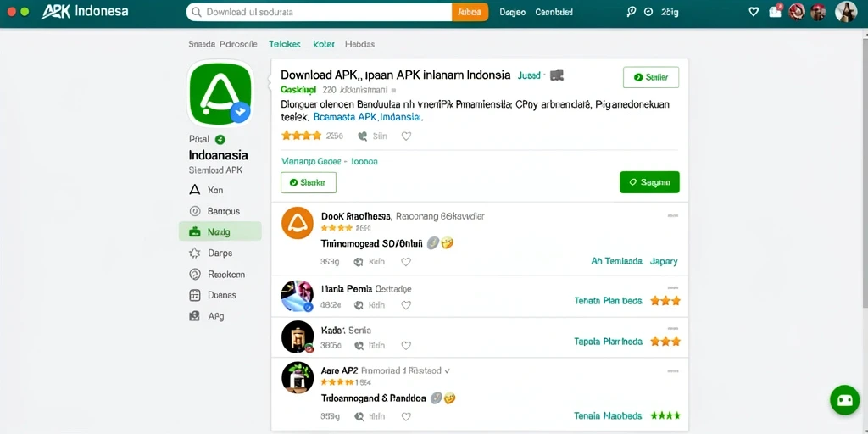Open the orange DooK Rtaolhesa app icon

298,223
